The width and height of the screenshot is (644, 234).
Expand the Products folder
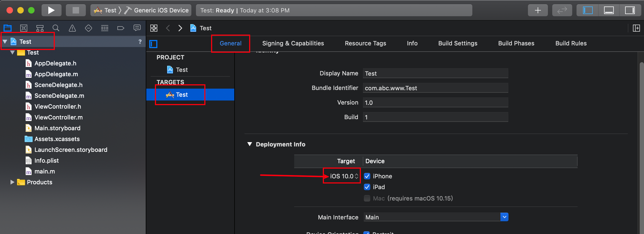[12, 182]
